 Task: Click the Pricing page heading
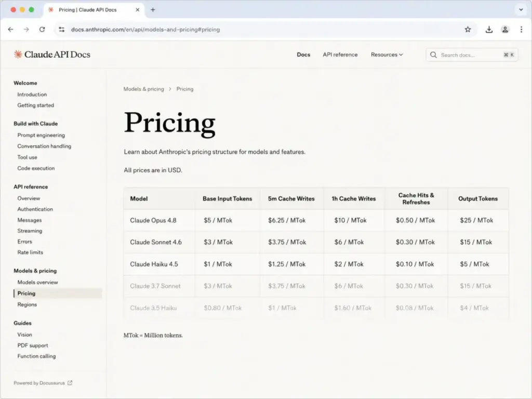tap(170, 124)
